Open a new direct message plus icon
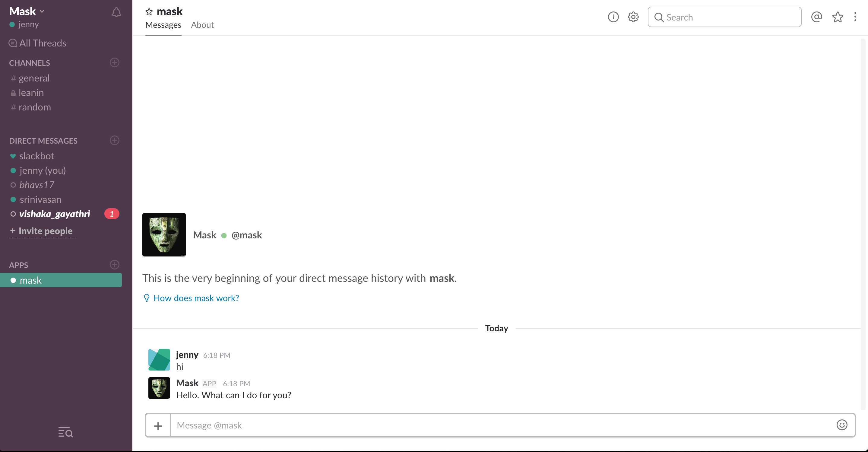The height and width of the screenshot is (452, 868). click(x=115, y=140)
